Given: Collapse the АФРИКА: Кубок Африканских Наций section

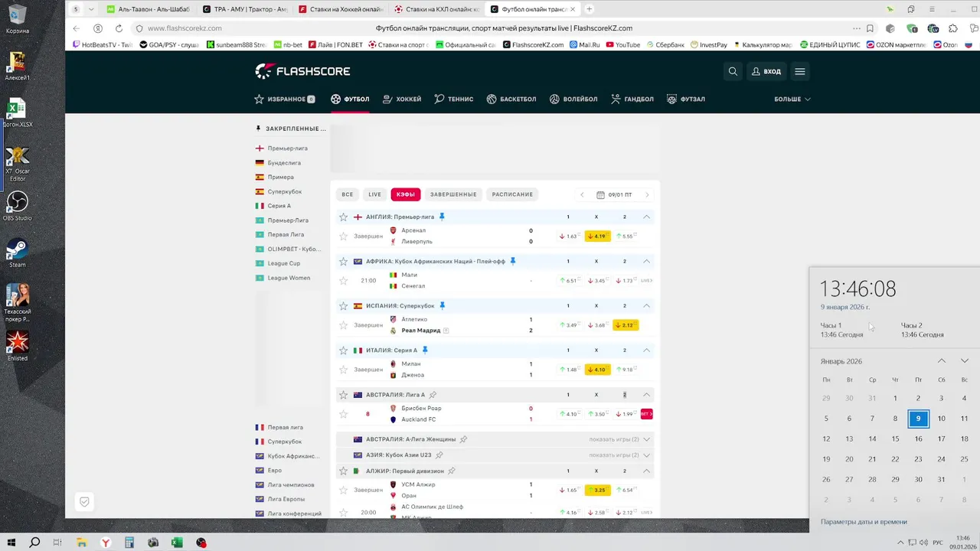Looking at the screenshot, I should tap(646, 261).
